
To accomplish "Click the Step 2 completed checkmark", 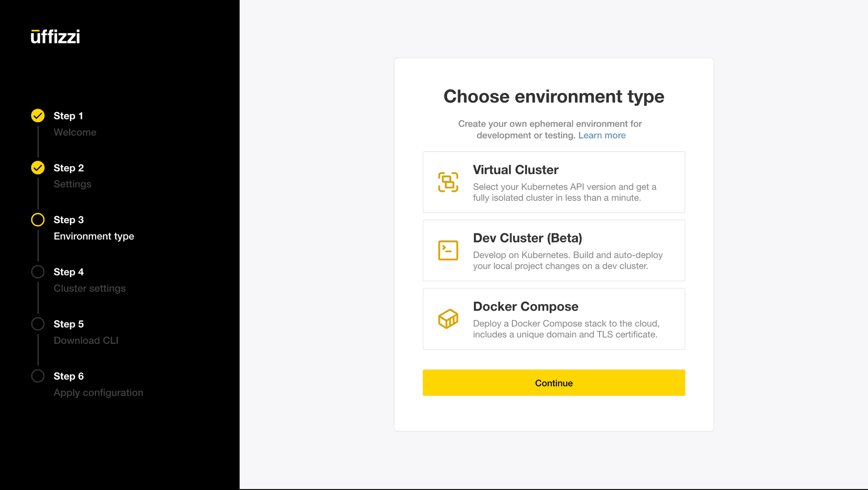I will click(x=38, y=168).
